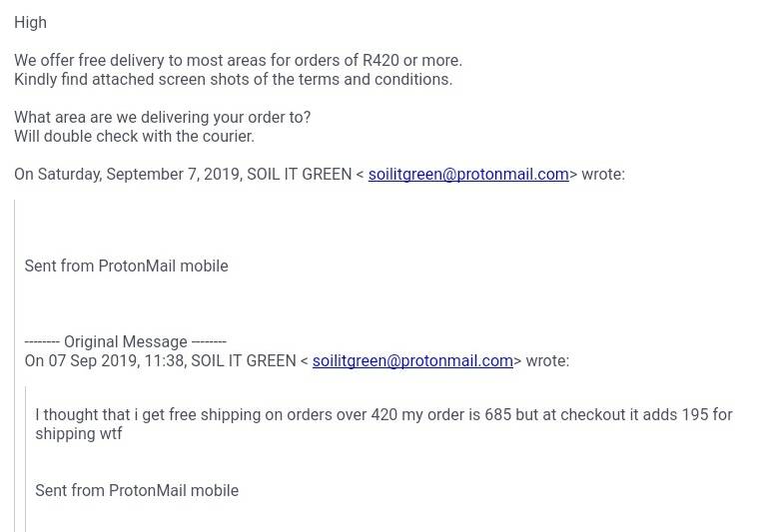The height and width of the screenshot is (532, 764).
Task: Click the '685' order amount
Action: 498,414
